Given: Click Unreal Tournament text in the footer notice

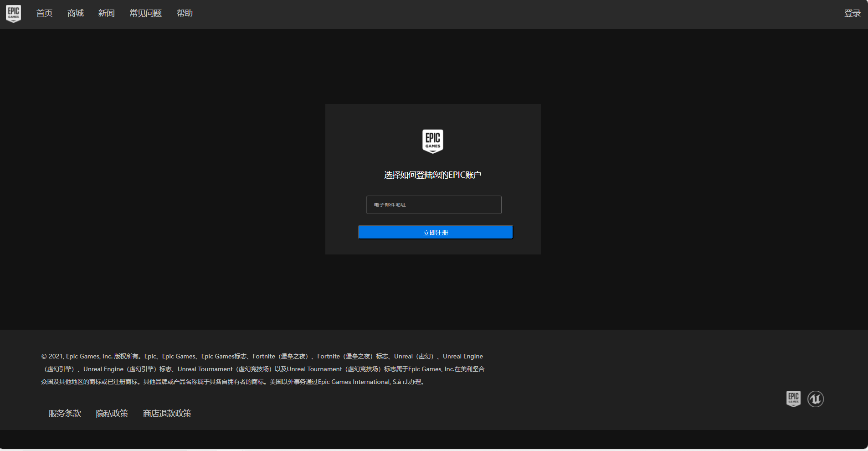Looking at the screenshot, I should click(x=205, y=369).
